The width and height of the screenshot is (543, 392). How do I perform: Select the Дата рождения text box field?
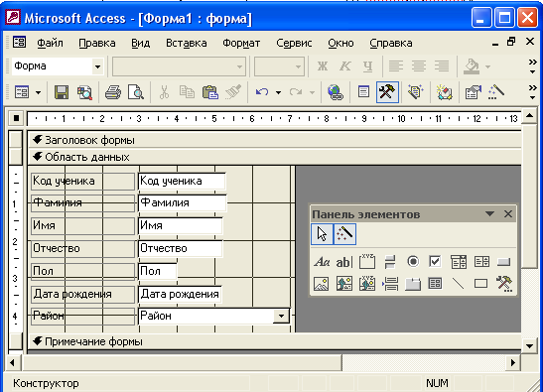tap(180, 294)
